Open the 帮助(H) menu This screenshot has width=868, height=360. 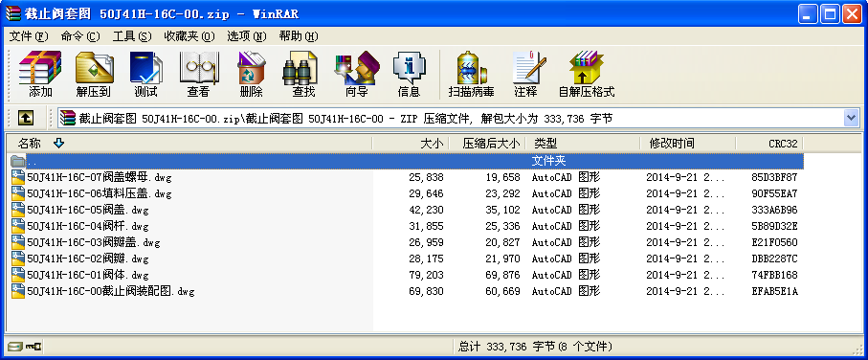click(x=299, y=36)
